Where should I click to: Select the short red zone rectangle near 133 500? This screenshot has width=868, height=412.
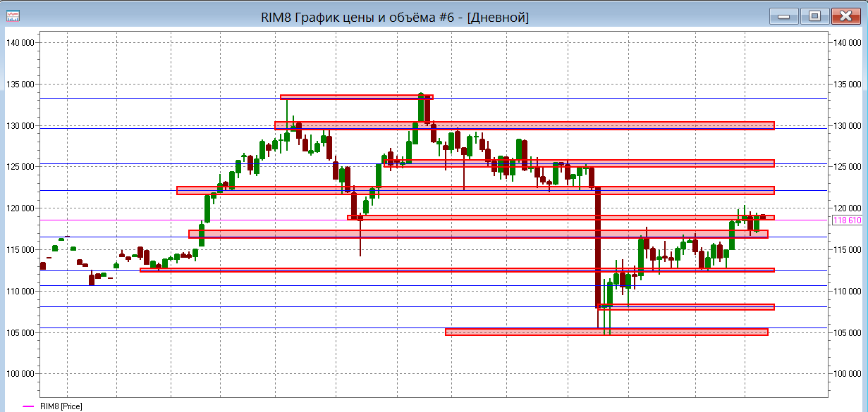pos(356,97)
